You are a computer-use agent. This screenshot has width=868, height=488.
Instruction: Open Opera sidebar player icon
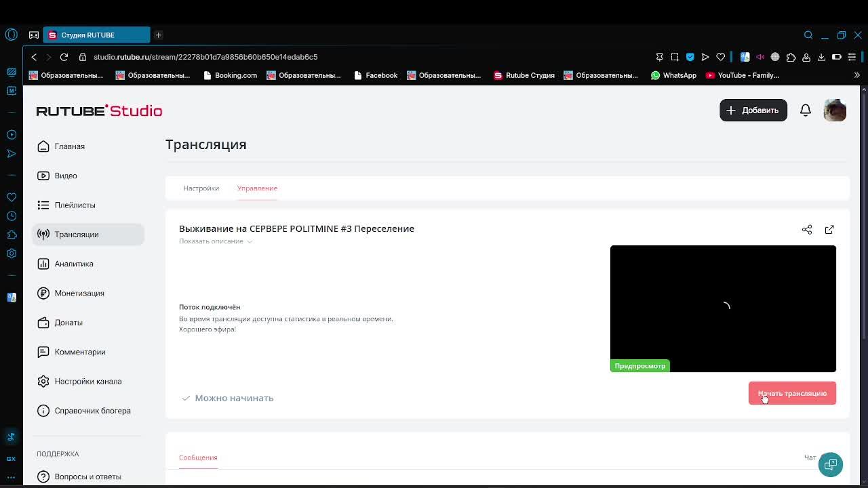[12, 134]
